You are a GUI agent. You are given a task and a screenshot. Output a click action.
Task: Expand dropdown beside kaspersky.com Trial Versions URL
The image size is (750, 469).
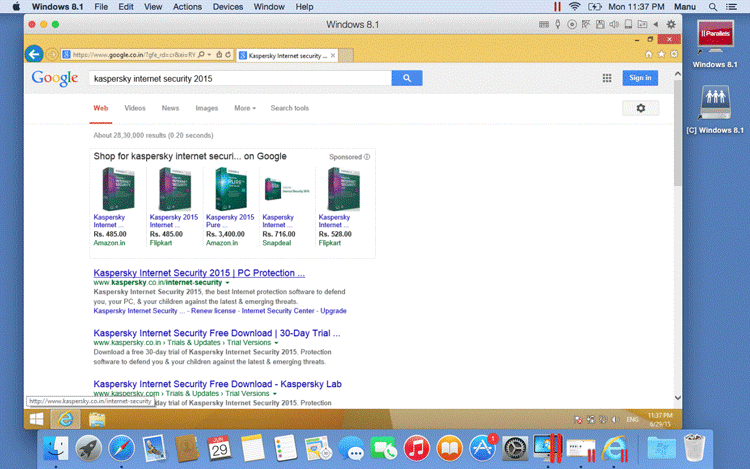(275, 394)
